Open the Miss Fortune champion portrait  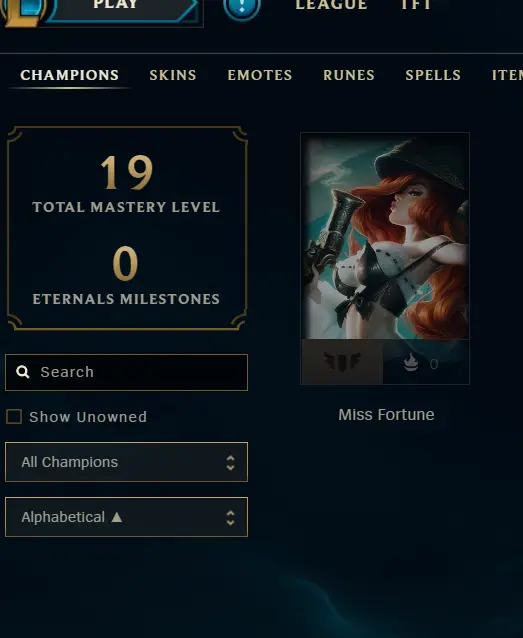point(385,236)
